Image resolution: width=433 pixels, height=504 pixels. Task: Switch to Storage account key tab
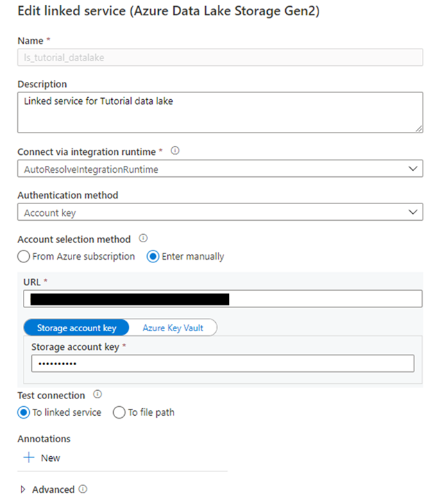[x=76, y=328]
